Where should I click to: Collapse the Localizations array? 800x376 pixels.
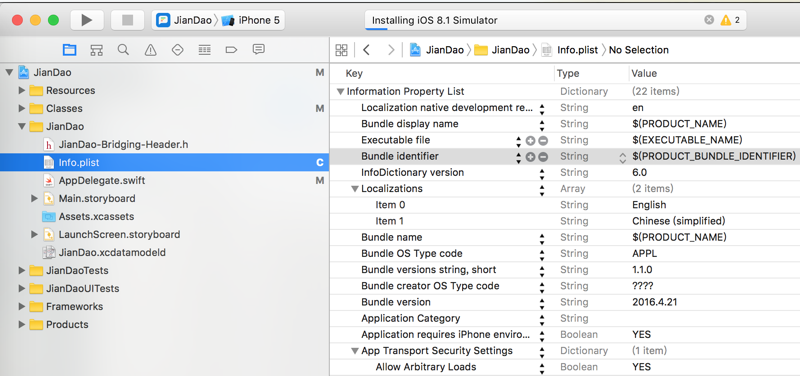click(355, 189)
